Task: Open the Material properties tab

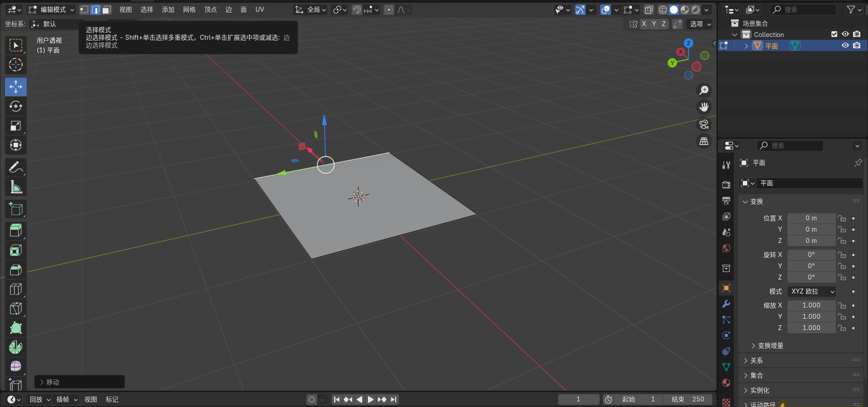Action: click(x=726, y=383)
